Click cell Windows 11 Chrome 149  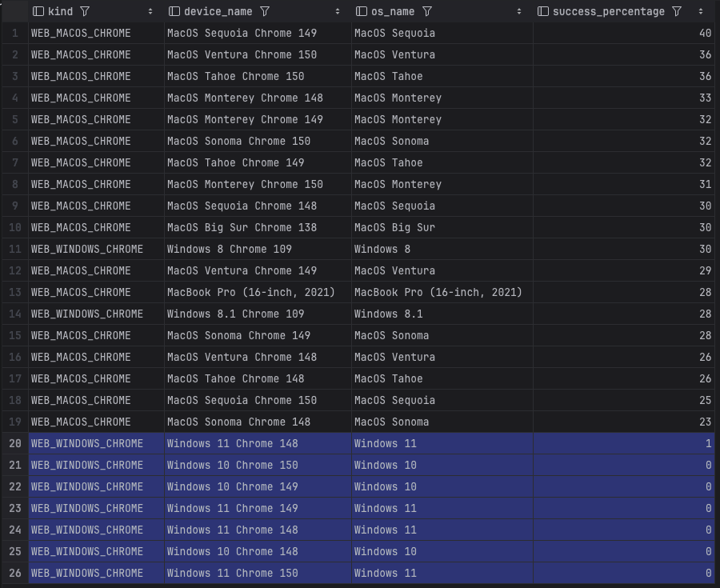click(258, 508)
